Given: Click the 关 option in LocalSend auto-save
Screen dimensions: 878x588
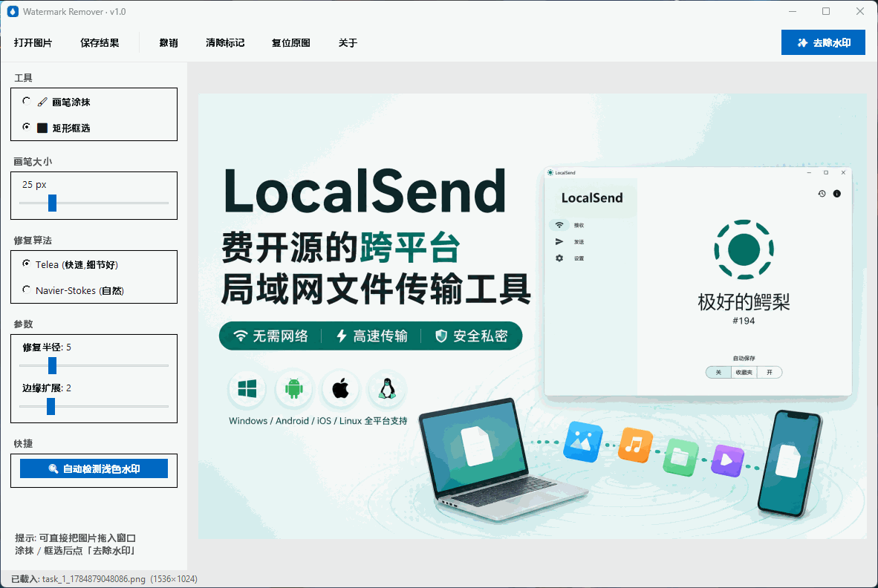Looking at the screenshot, I should [x=718, y=373].
